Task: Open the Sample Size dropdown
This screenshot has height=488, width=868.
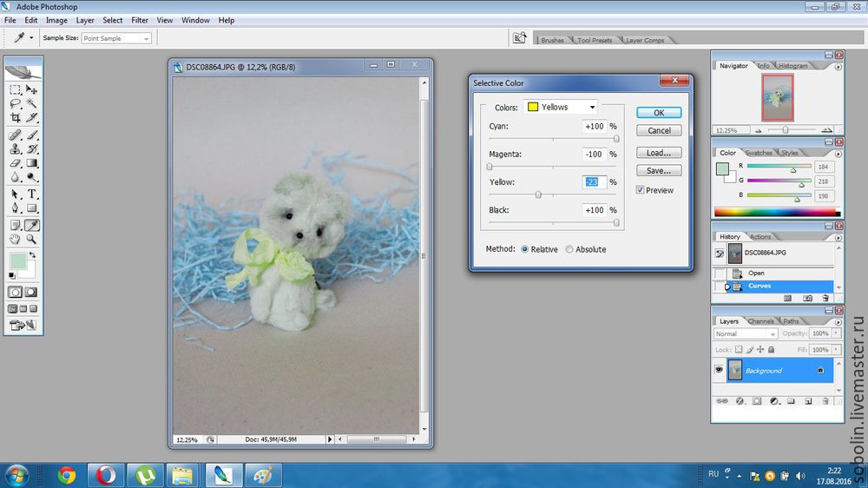Action: 116,38
